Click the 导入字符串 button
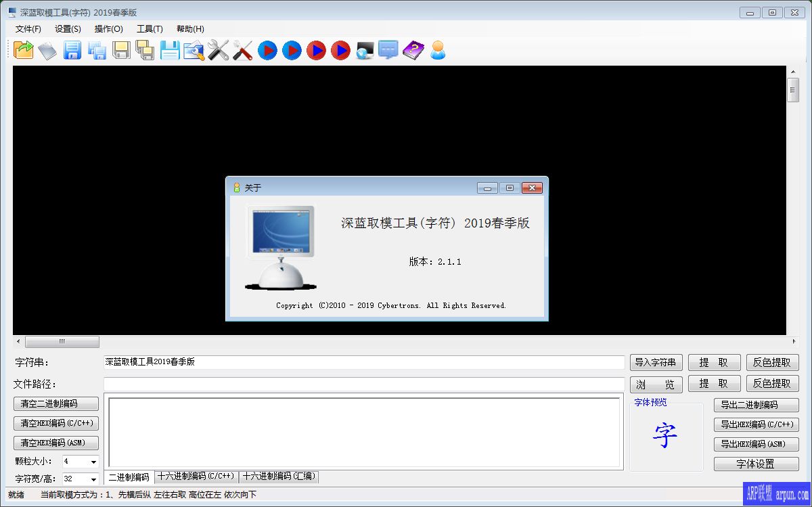The width and height of the screenshot is (812, 507). pos(656,363)
